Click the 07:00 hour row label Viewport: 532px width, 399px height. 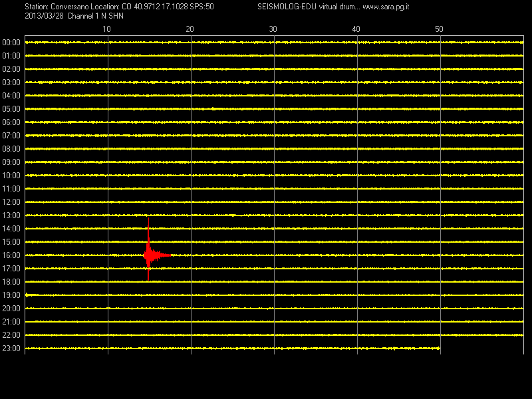tap(11, 136)
